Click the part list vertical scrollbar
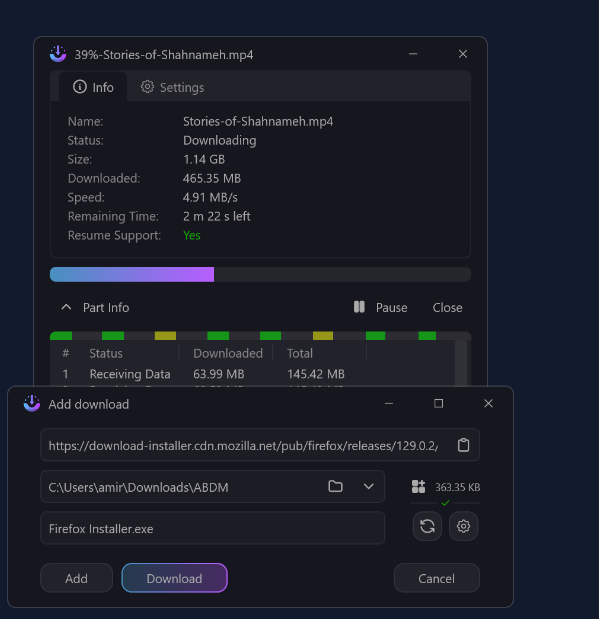The width and height of the screenshot is (599, 619). click(461, 363)
